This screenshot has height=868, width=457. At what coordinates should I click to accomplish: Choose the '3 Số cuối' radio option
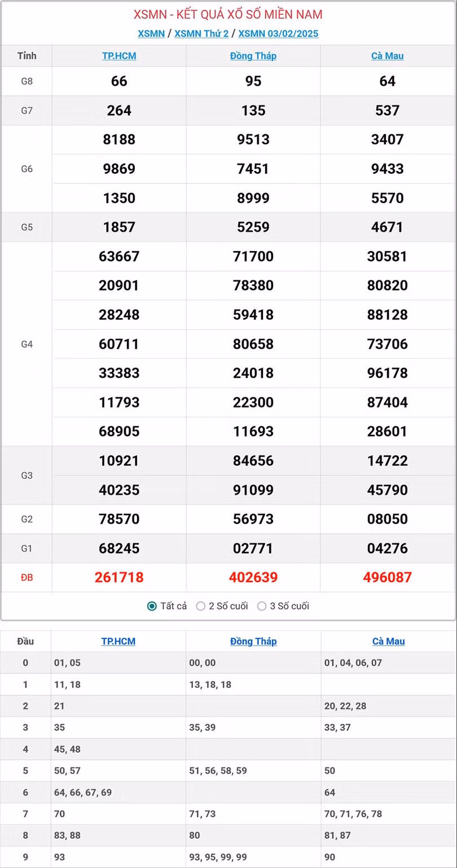tap(262, 606)
